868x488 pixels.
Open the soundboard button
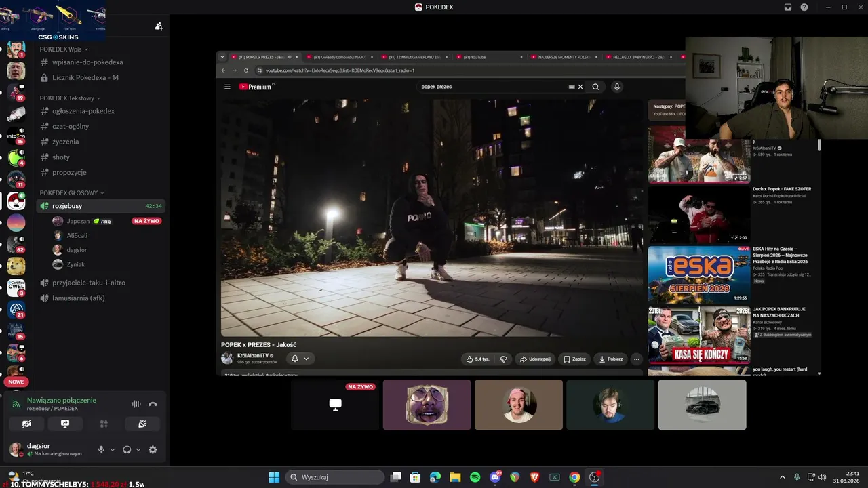pyautogui.click(x=142, y=424)
